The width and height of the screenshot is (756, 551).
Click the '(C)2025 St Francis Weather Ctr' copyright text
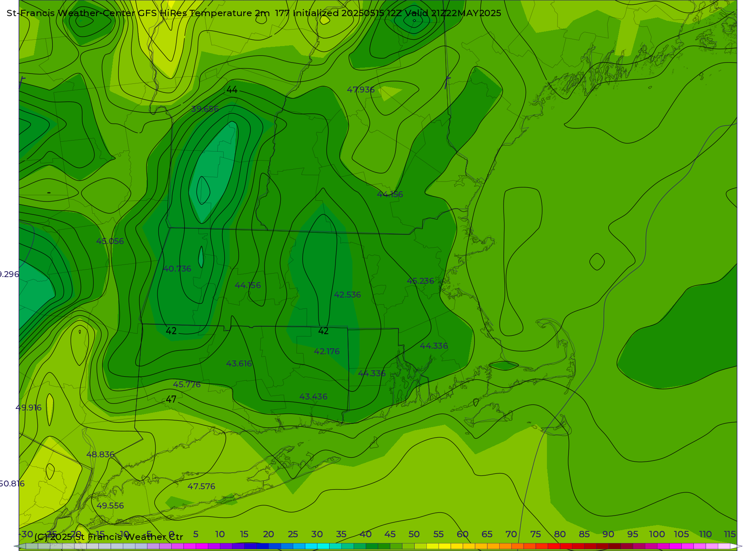point(109,537)
